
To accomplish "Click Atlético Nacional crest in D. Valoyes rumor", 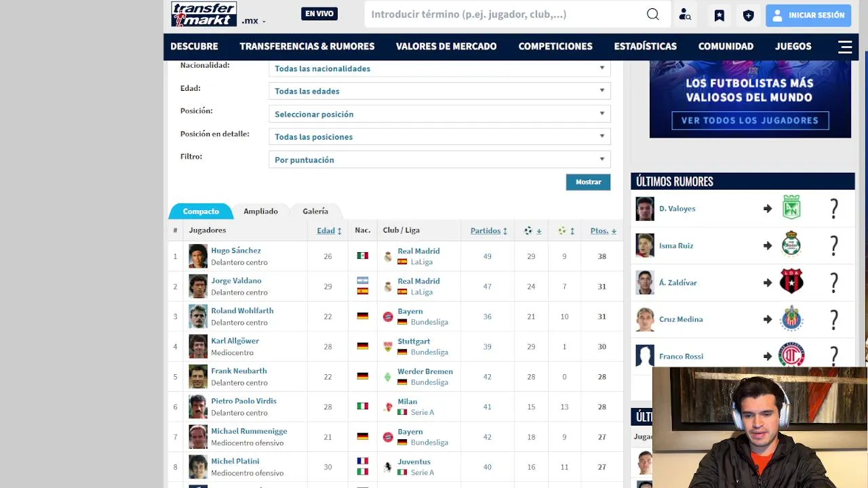I will (791, 208).
